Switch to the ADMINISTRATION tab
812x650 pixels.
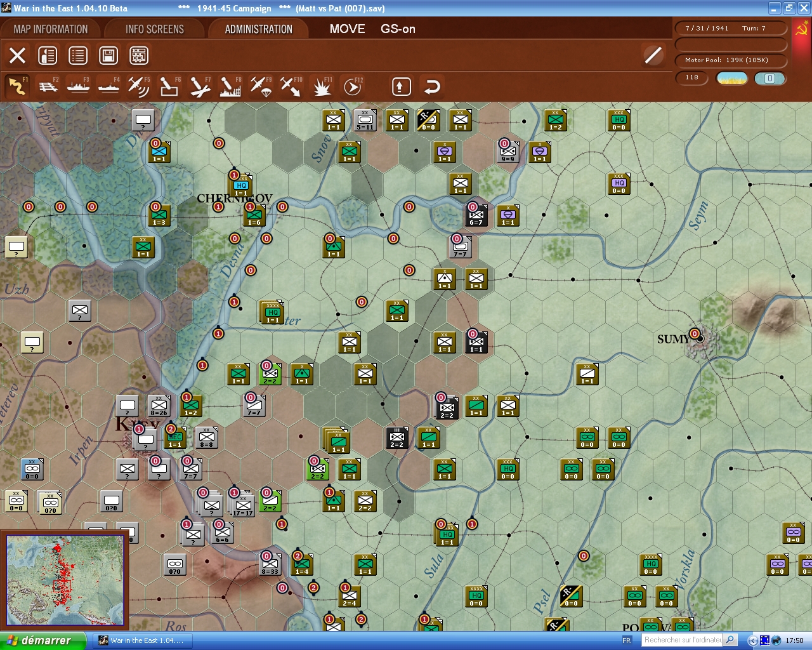pos(258,29)
